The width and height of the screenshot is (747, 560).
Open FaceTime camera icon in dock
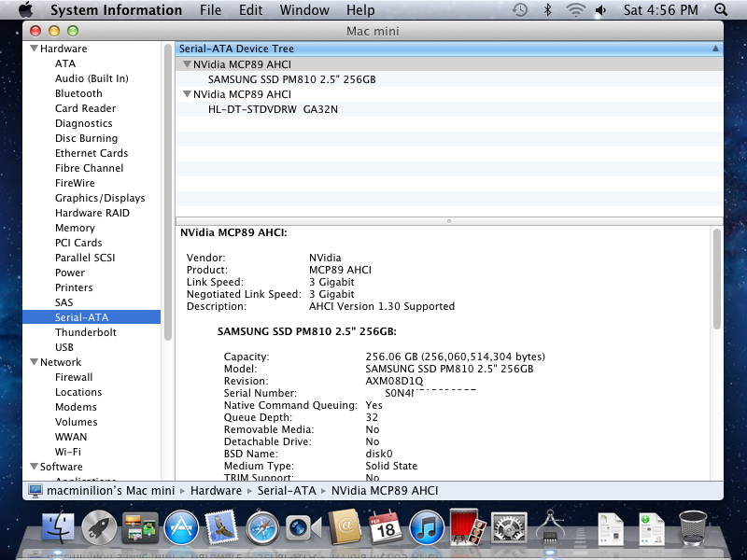coord(303,528)
